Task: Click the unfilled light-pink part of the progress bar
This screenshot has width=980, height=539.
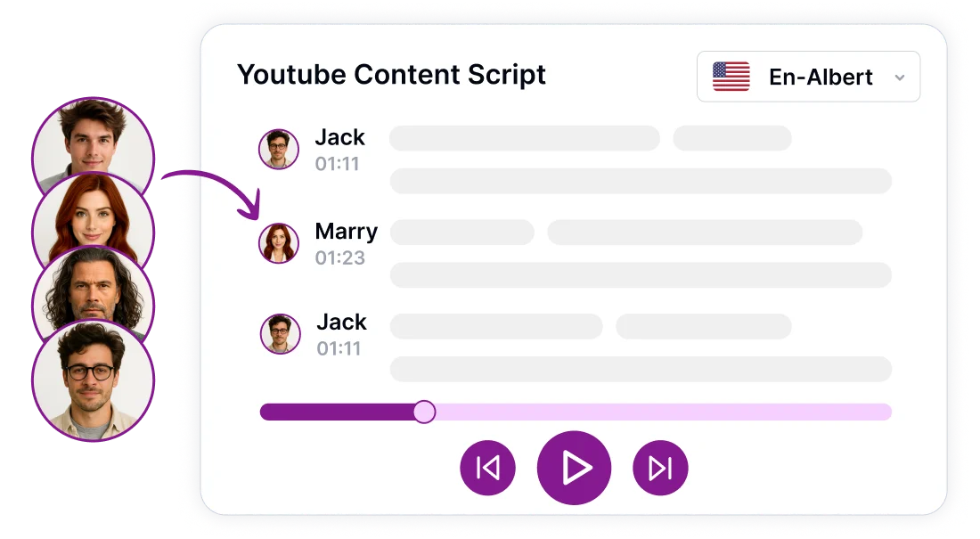Action: tap(659, 412)
